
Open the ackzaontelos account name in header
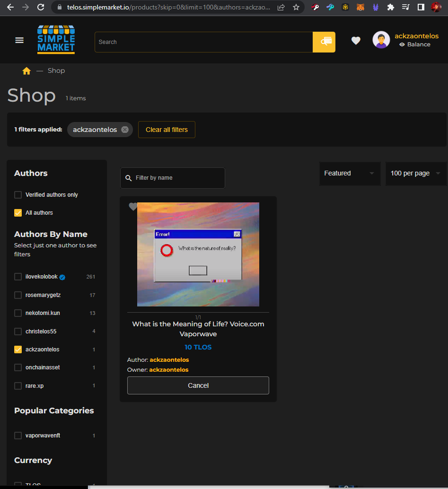(x=416, y=36)
